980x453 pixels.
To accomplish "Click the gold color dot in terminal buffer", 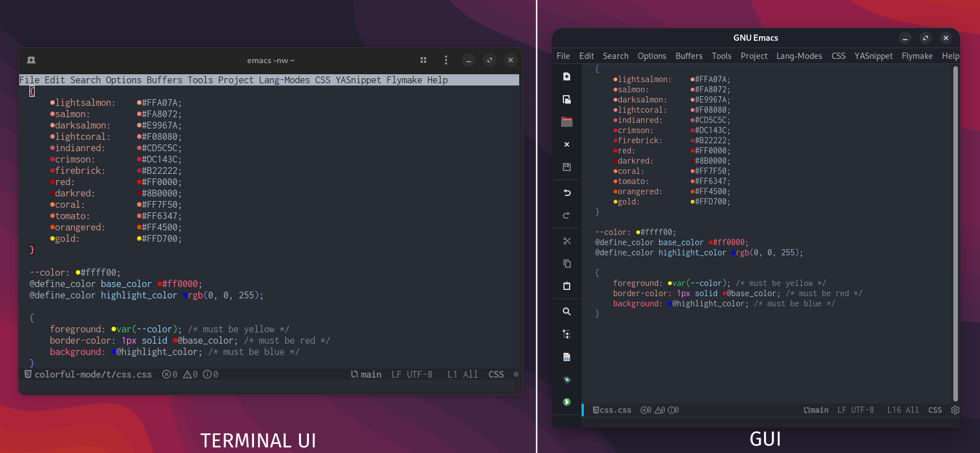I will (52, 239).
